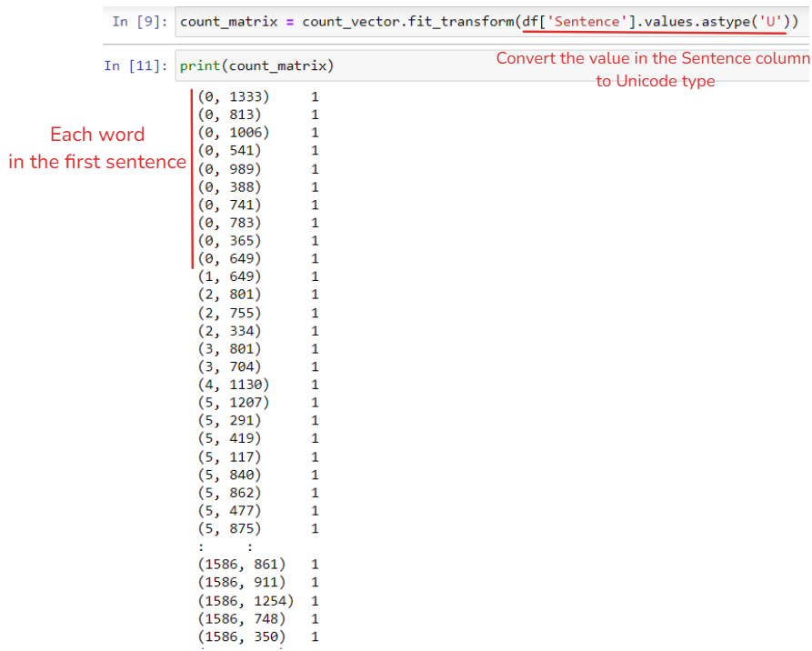
Task: Click the print(count_matrix) code cell
Action: [493, 65]
